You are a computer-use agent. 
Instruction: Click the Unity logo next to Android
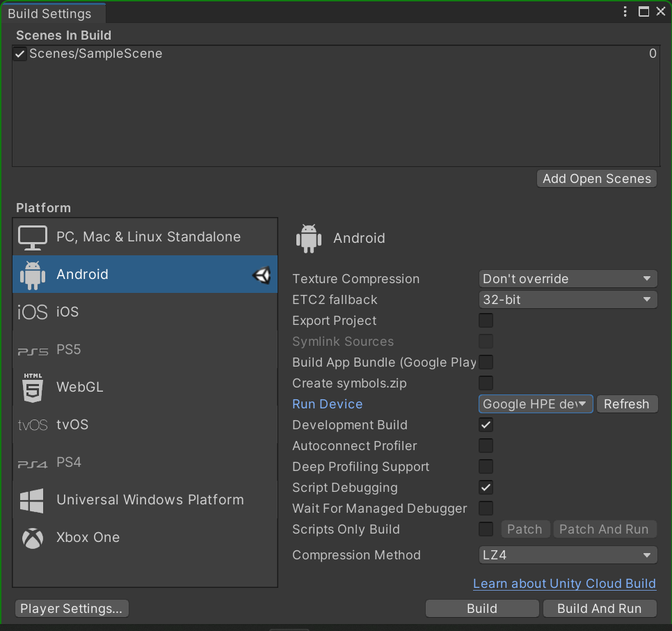tap(262, 274)
